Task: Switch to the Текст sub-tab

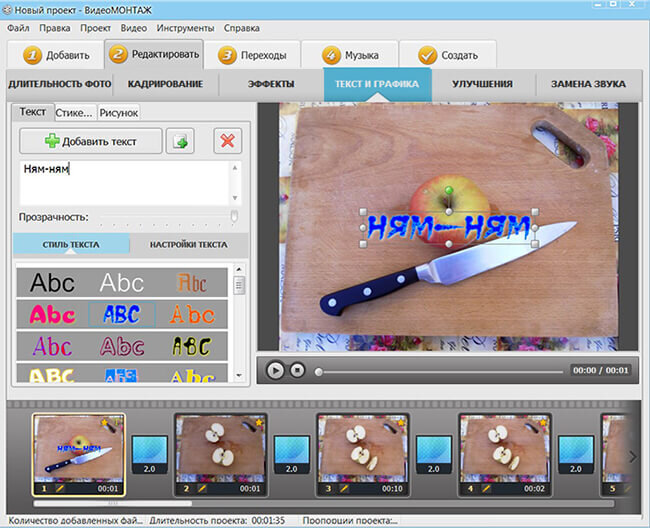Action: pyautogui.click(x=33, y=112)
